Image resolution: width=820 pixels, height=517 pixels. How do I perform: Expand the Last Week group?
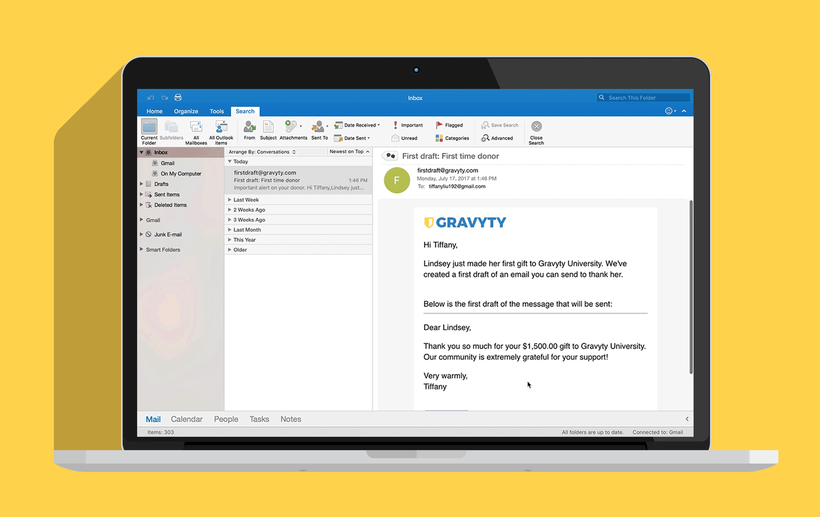[x=230, y=200]
